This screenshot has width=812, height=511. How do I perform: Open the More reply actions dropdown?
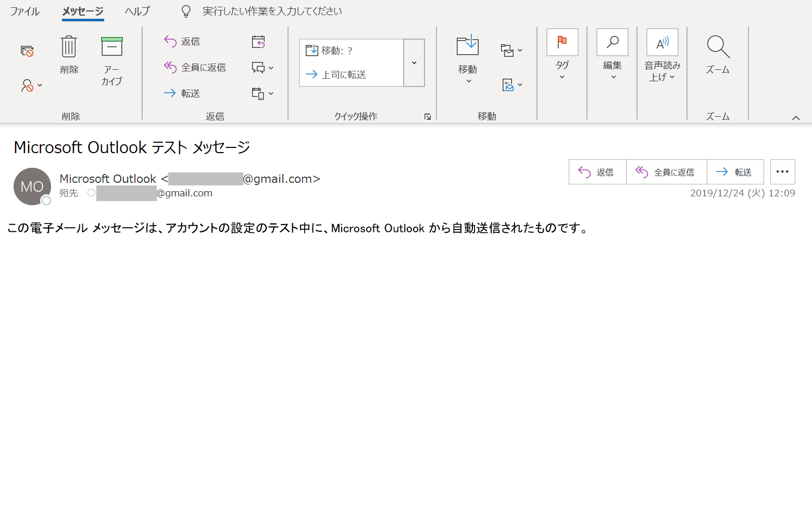pyautogui.click(x=263, y=94)
